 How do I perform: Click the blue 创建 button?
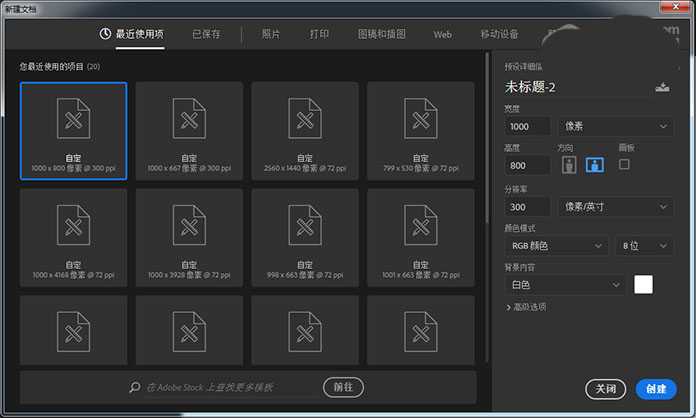656,389
